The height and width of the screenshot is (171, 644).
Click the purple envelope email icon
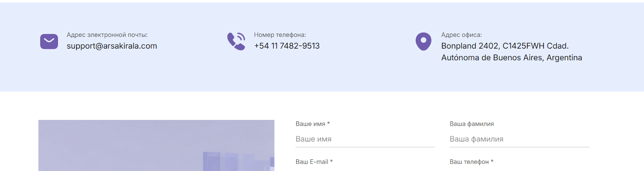(x=49, y=41)
